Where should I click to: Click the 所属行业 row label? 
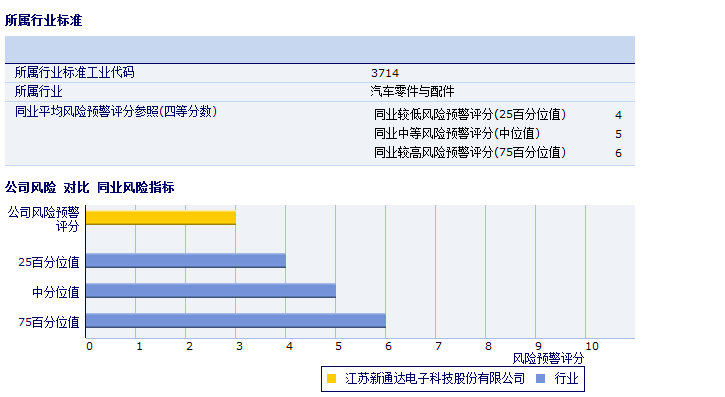point(38,92)
